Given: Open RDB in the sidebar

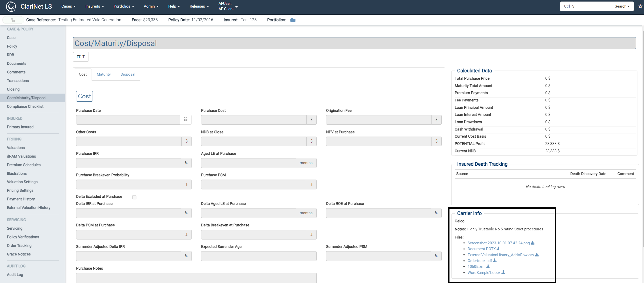Looking at the screenshot, I should pyautogui.click(x=10, y=55).
